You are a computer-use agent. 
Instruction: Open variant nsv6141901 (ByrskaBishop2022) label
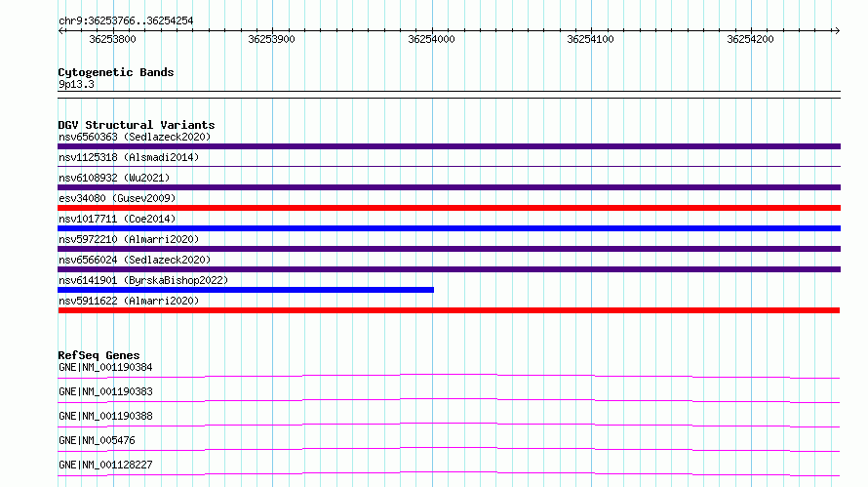coord(143,280)
